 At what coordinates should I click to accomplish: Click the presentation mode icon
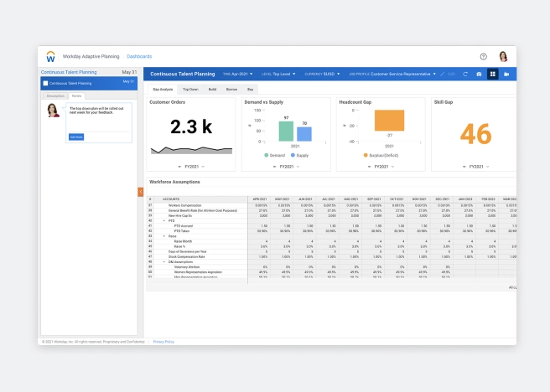[x=506, y=74]
